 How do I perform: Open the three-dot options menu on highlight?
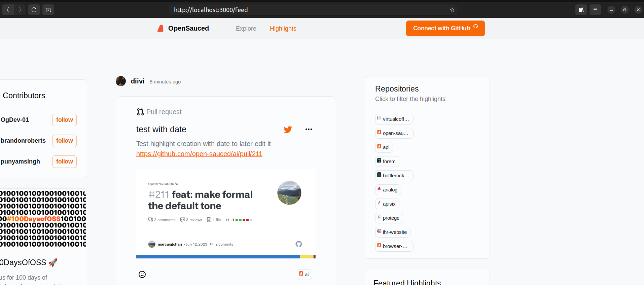tap(309, 129)
